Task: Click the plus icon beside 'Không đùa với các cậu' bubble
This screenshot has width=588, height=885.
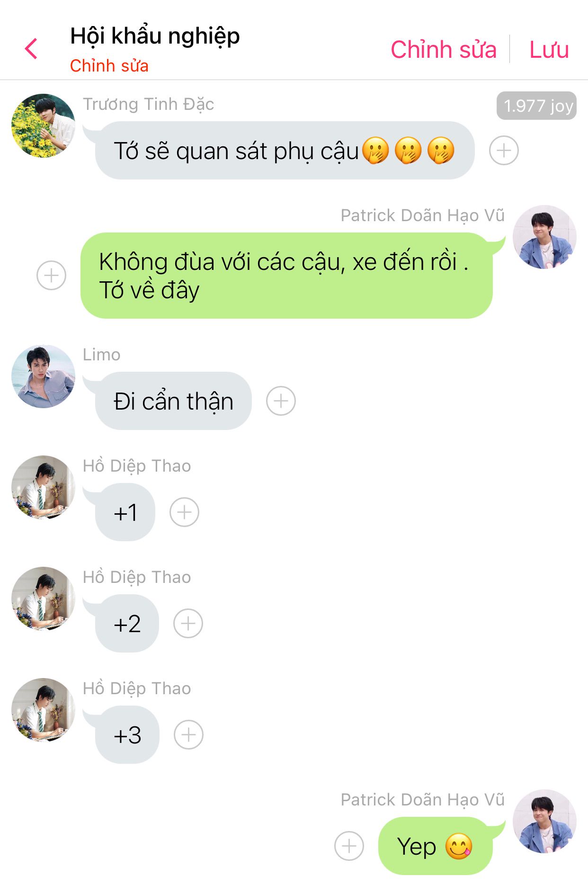Action: [x=51, y=275]
